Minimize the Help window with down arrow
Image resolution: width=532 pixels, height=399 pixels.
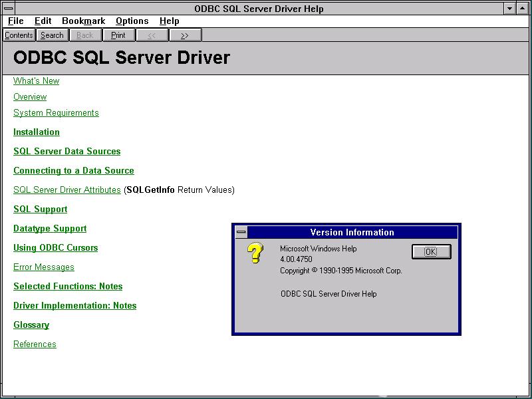[509, 9]
